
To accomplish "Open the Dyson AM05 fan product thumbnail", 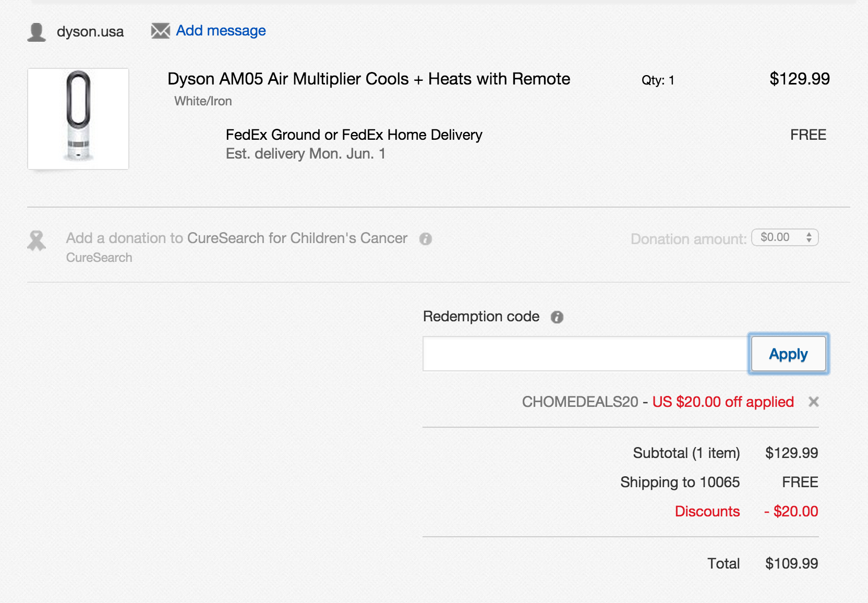I will pyautogui.click(x=78, y=119).
